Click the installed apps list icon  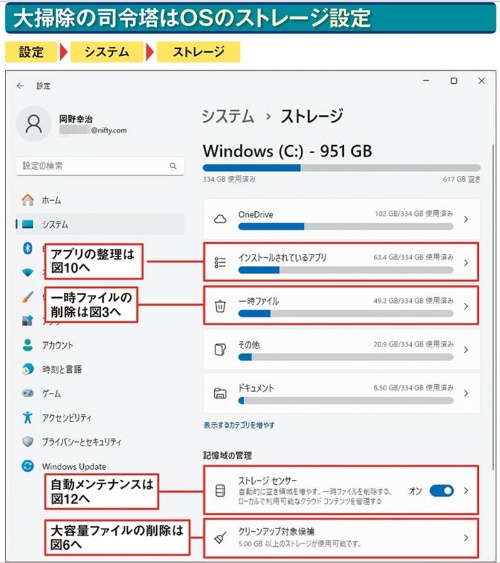click(220, 262)
